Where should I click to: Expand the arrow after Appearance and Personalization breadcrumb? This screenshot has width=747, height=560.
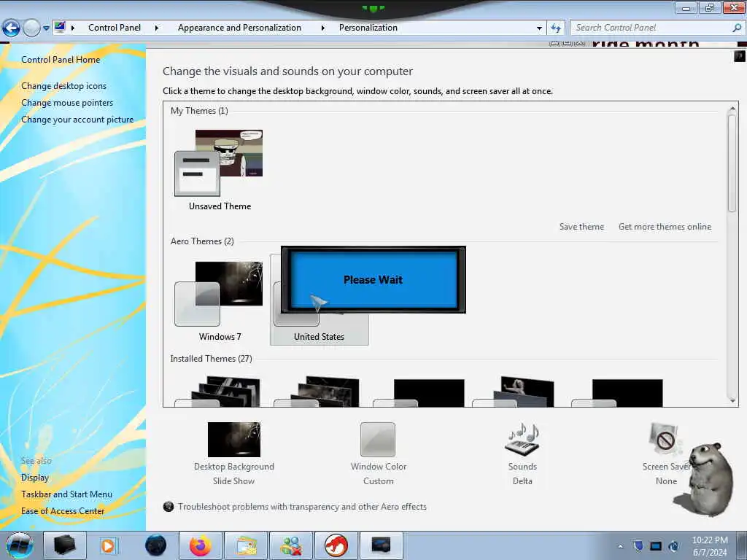pyautogui.click(x=322, y=28)
